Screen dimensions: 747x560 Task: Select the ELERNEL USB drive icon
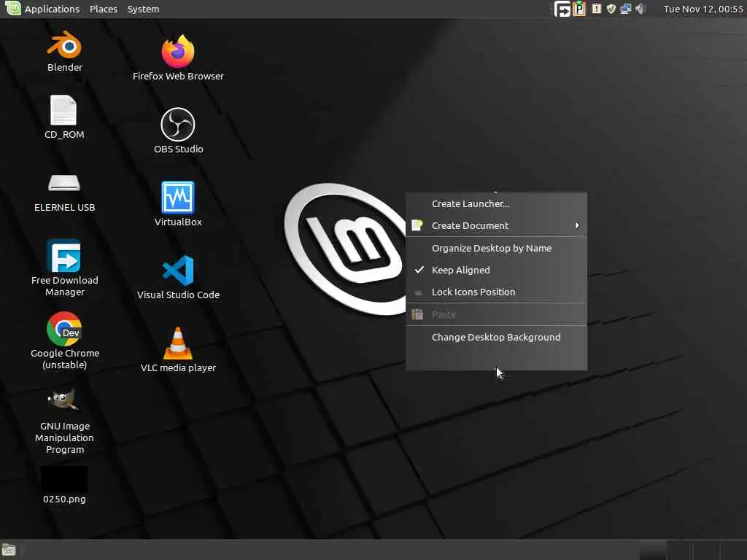(x=64, y=183)
